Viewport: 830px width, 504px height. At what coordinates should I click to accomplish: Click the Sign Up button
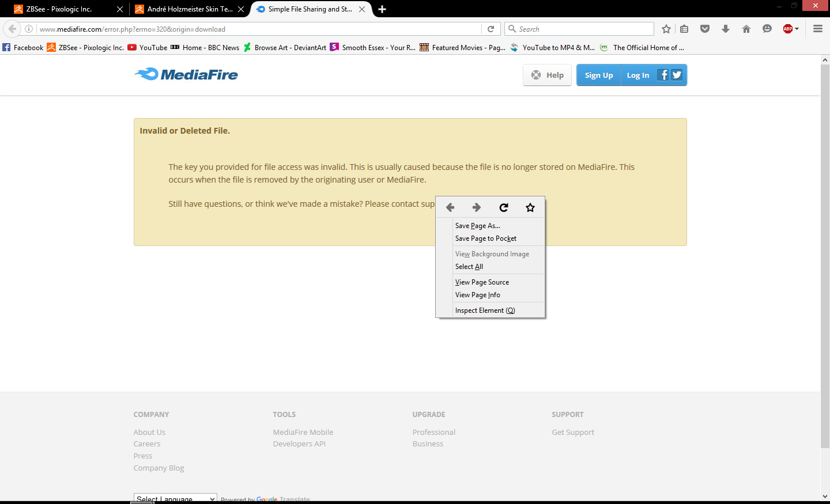coord(599,75)
